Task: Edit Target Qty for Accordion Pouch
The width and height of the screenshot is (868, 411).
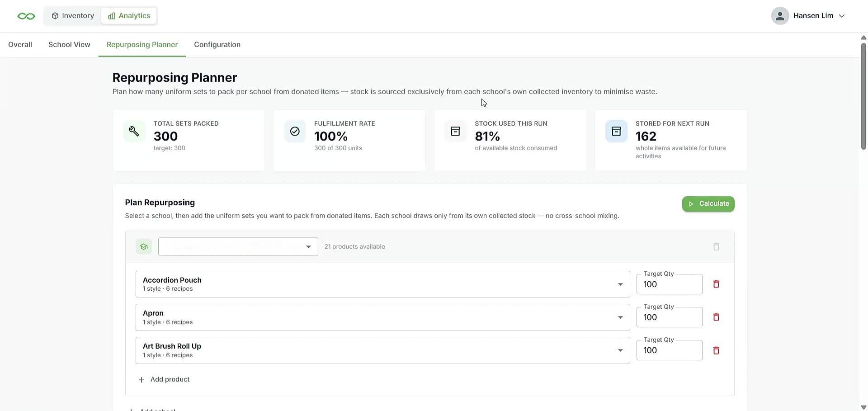Action: pyautogui.click(x=669, y=284)
